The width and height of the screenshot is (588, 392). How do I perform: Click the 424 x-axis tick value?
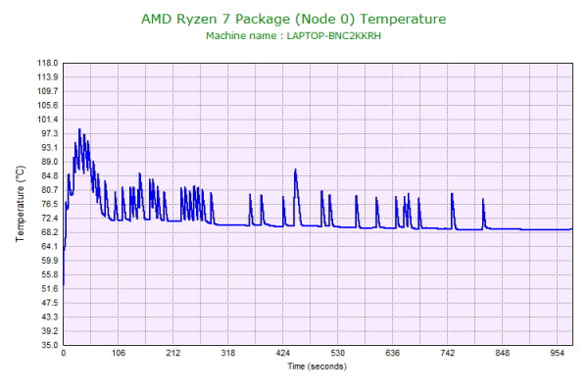click(x=283, y=353)
